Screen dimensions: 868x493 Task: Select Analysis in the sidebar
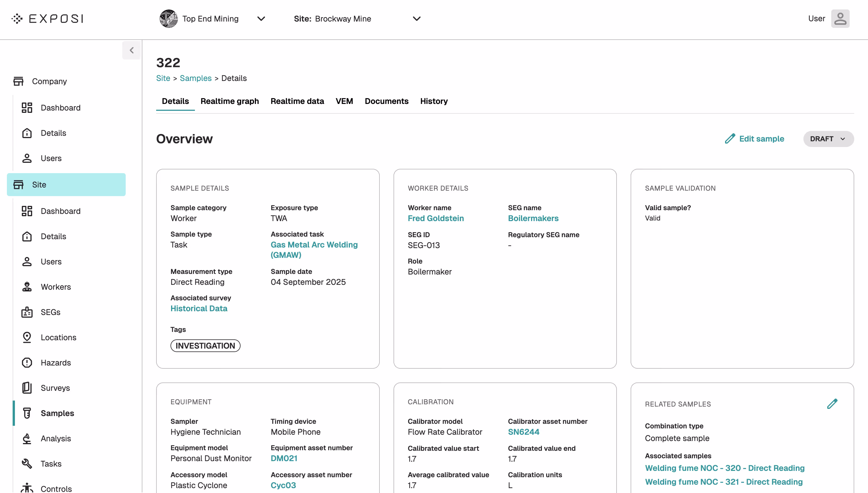coord(56,438)
